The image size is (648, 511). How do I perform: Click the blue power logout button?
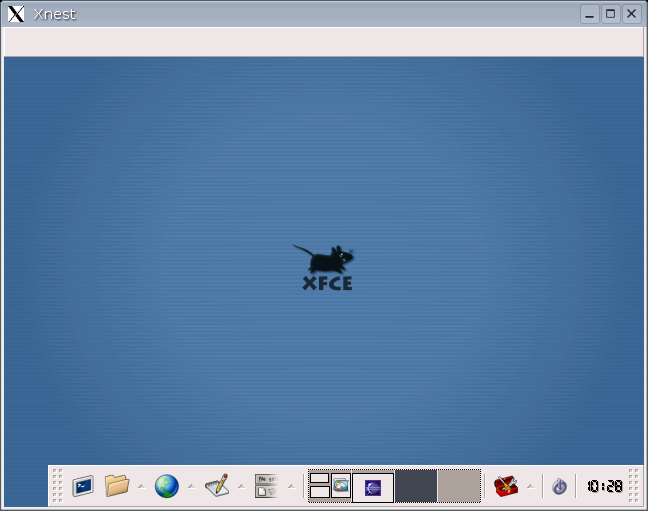(559, 486)
